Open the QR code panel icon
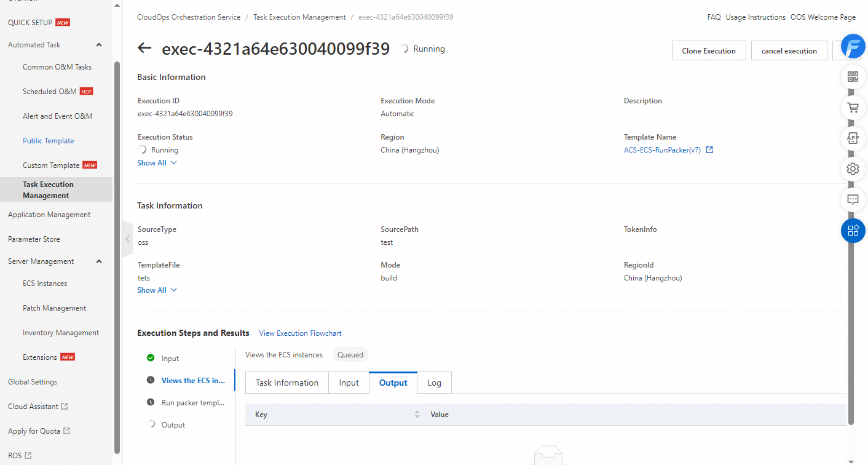This screenshot has width=868, height=465. tap(853, 76)
